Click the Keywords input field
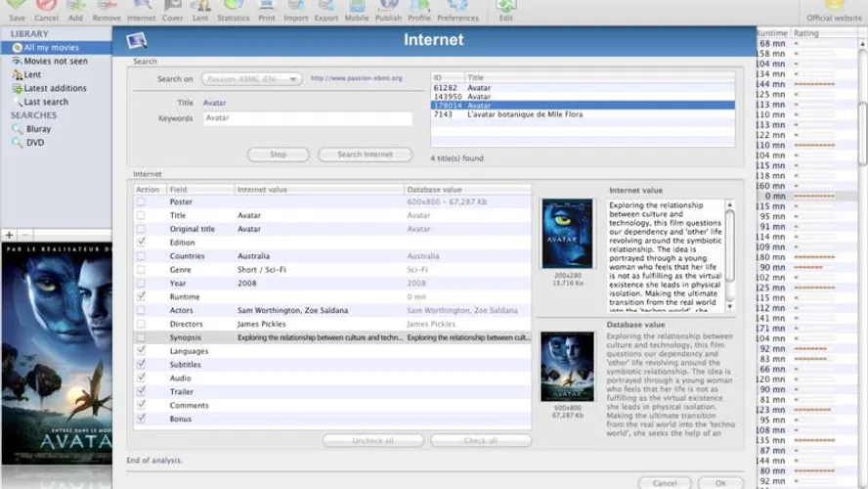 pyautogui.click(x=307, y=118)
